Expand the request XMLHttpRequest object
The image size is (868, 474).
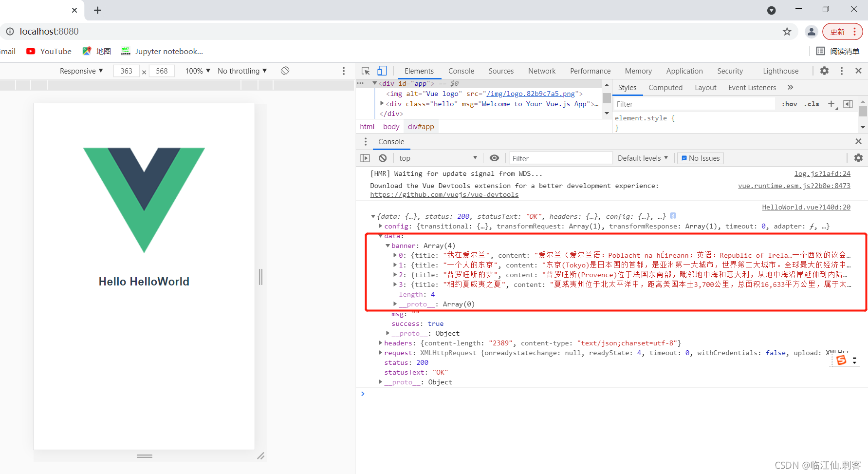coord(380,353)
